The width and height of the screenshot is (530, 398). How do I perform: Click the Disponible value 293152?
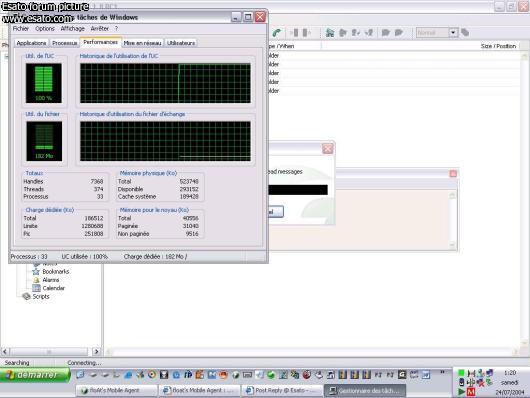coord(189,189)
